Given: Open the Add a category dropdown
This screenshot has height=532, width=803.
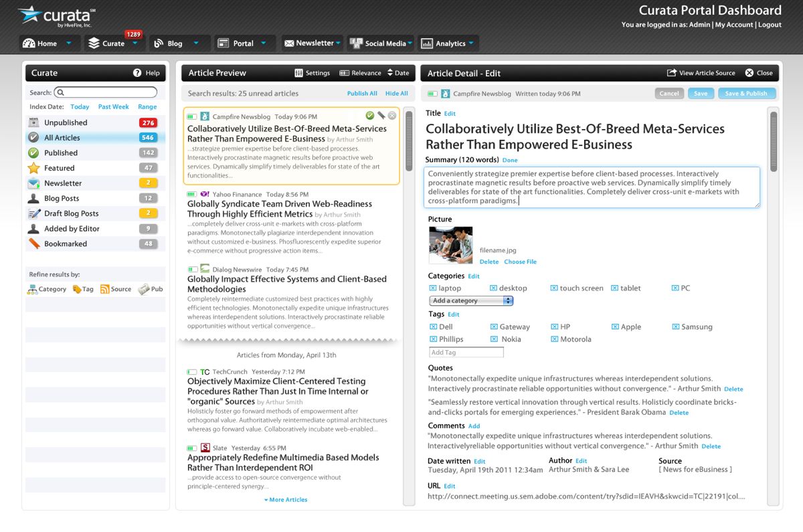Looking at the screenshot, I should point(471,301).
